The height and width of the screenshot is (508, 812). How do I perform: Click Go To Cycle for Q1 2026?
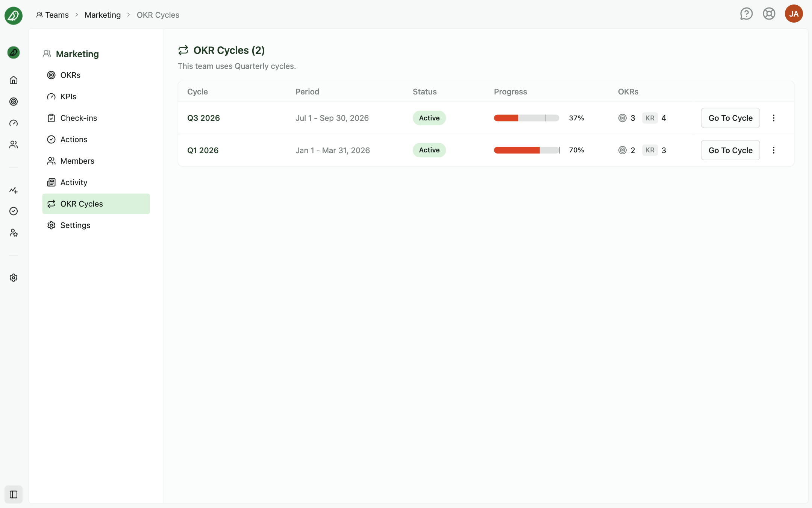click(x=730, y=150)
